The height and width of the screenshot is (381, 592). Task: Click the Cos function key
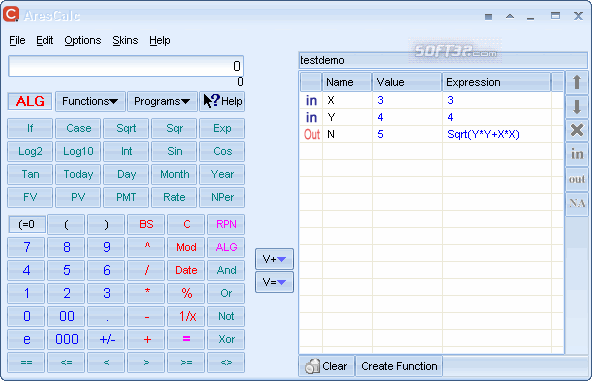coord(222,151)
